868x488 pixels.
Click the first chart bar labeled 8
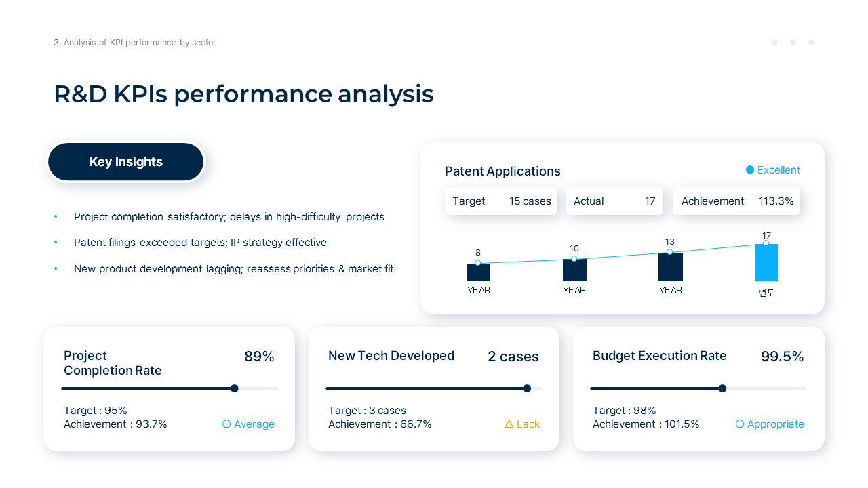pos(478,272)
